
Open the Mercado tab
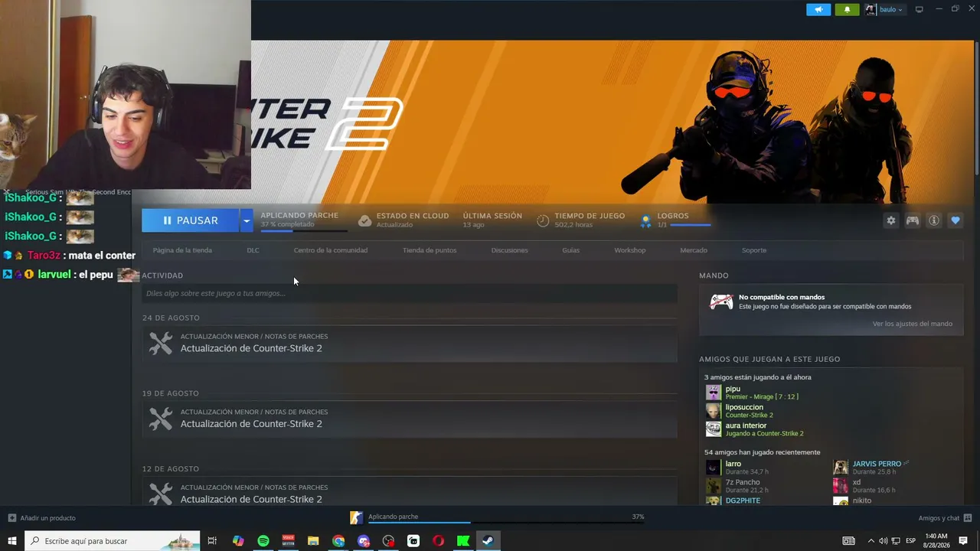[694, 250]
